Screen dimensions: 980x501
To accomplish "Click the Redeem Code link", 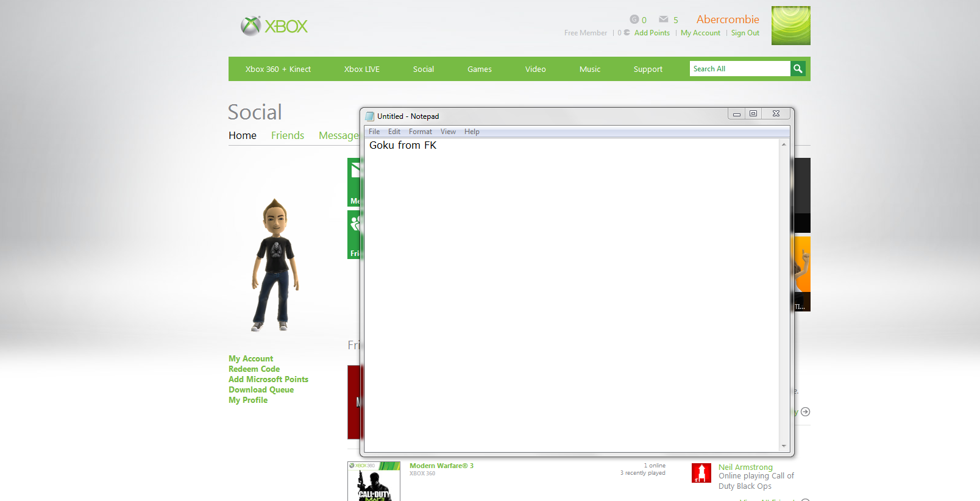I will click(x=254, y=369).
